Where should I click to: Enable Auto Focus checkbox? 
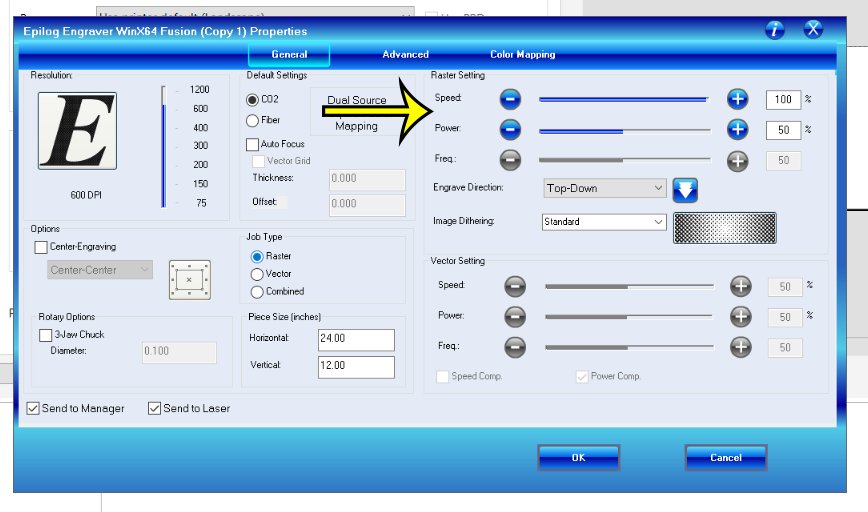pos(252,144)
